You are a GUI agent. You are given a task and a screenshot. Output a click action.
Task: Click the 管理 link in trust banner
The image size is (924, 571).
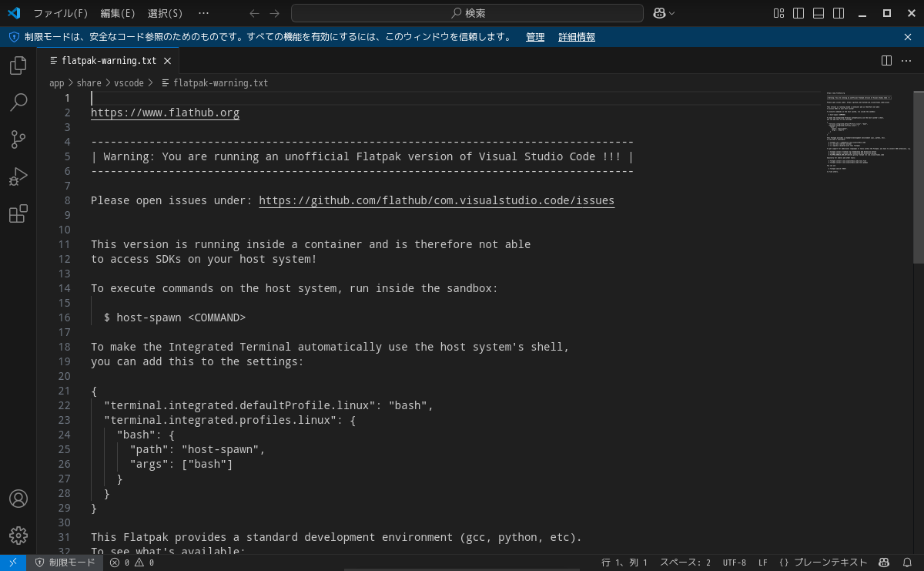pyautogui.click(x=535, y=37)
